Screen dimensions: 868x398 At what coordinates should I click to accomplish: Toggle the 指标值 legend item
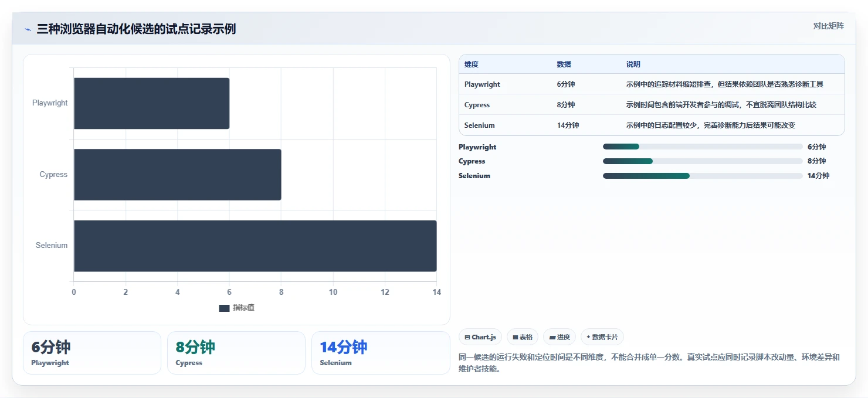[x=236, y=308]
